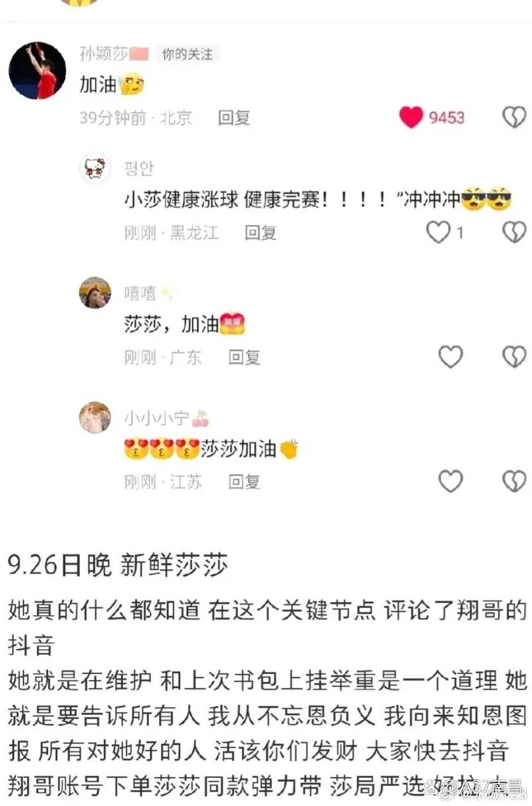Like 嘻嘻's reply 莎莎，加油

pyautogui.click(x=451, y=357)
